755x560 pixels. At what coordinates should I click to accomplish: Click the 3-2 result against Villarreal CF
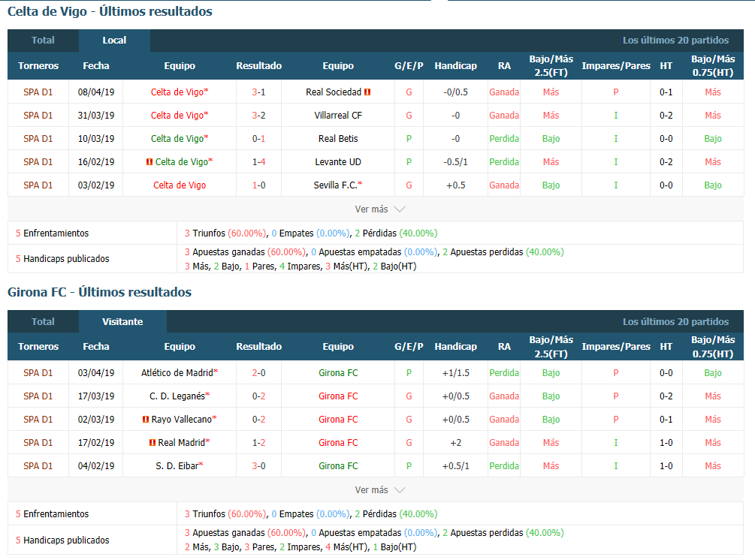258,116
